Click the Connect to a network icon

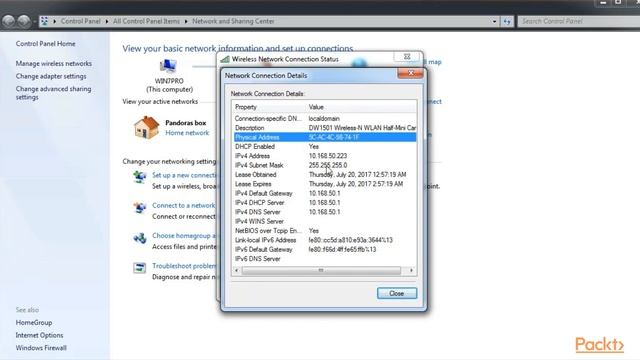(x=140, y=207)
